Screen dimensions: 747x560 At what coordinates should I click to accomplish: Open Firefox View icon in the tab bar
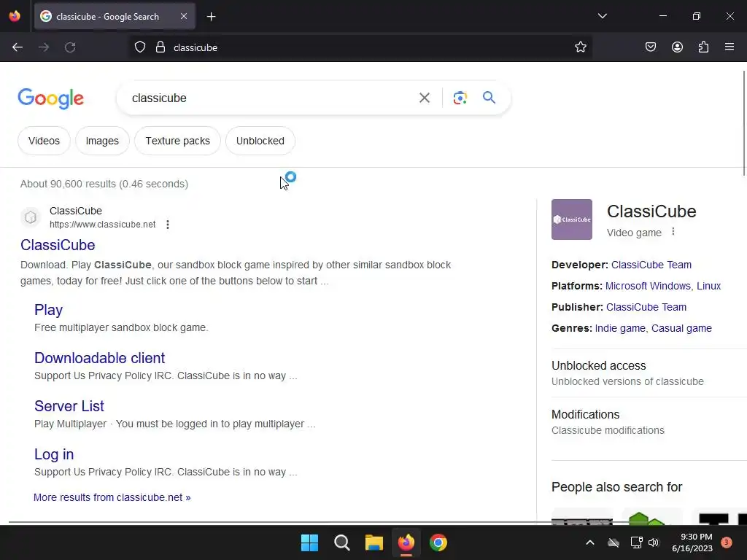point(15,16)
